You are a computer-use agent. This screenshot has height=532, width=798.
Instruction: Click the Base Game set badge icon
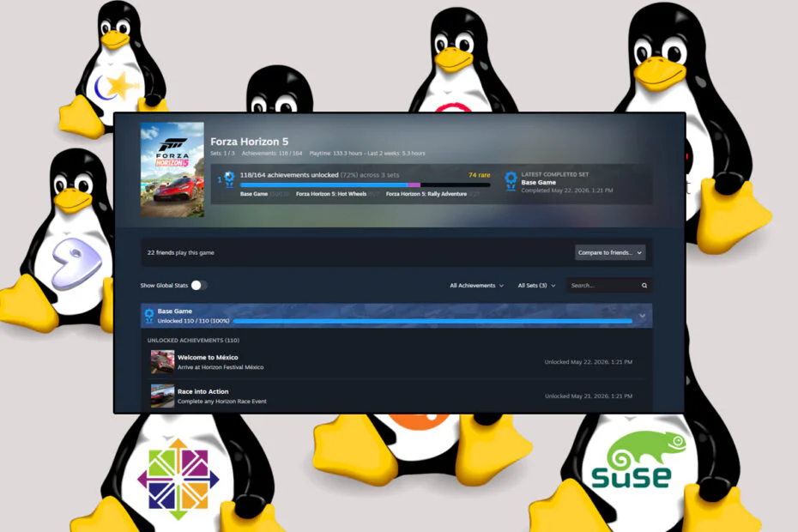149,316
